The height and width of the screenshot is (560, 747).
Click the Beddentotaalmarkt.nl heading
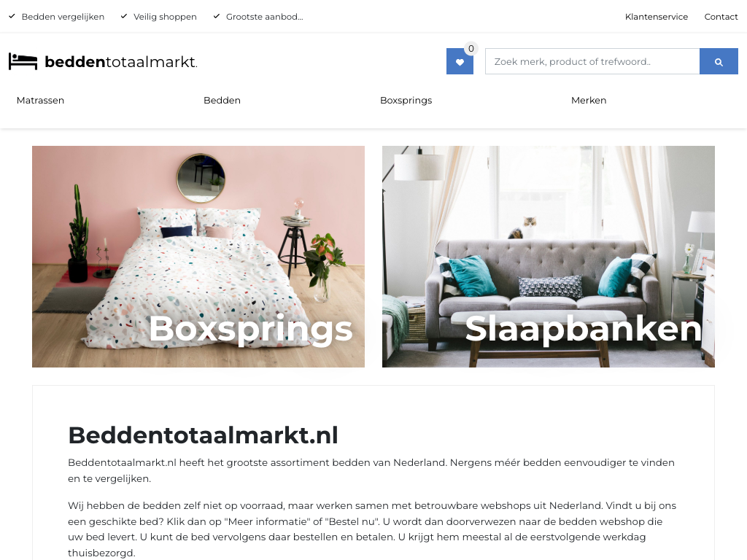(203, 435)
